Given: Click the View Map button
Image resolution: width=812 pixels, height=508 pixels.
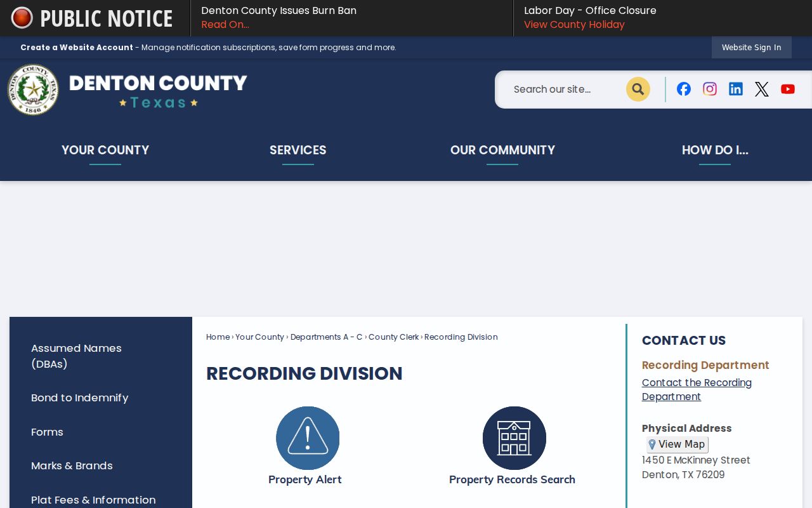Looking at the screenshot, I should [x=678, y=444].
